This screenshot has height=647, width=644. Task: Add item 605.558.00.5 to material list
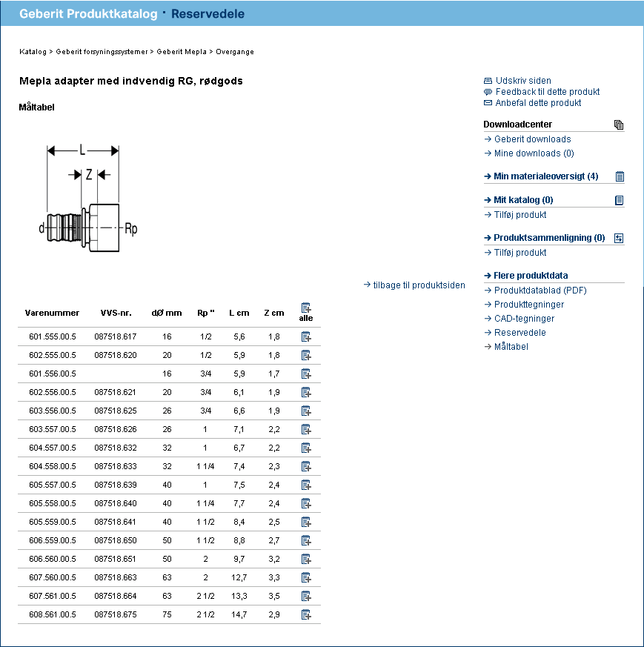(306, 504)
